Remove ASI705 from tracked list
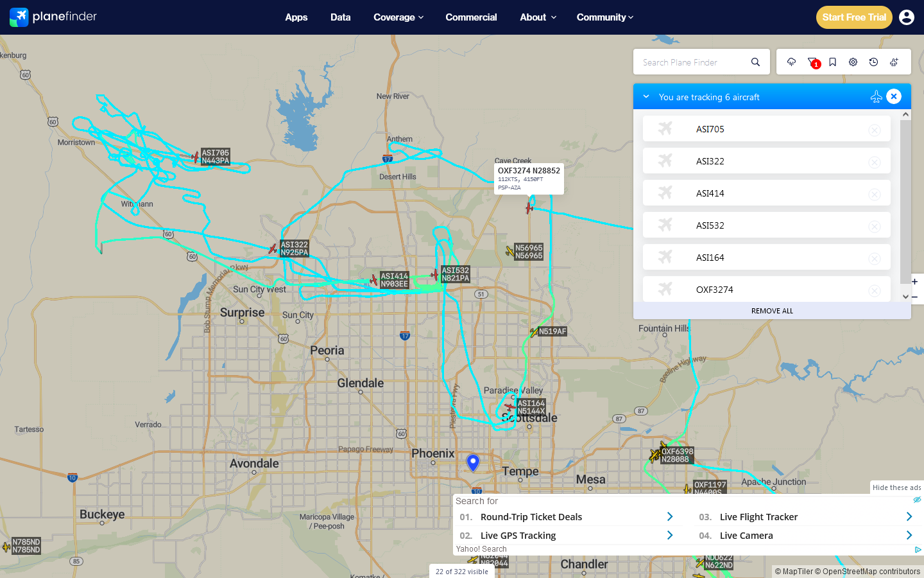This screenshot has height=578, width=924. coord(874,130)
